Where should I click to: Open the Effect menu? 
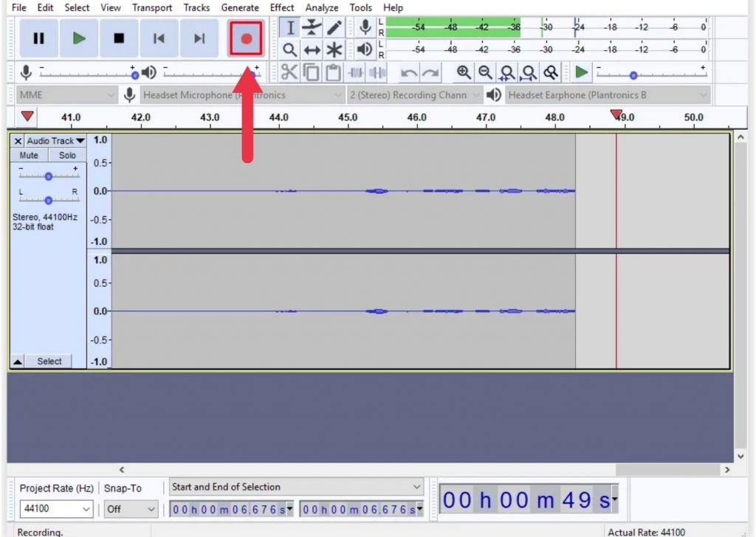click(281, 7)
